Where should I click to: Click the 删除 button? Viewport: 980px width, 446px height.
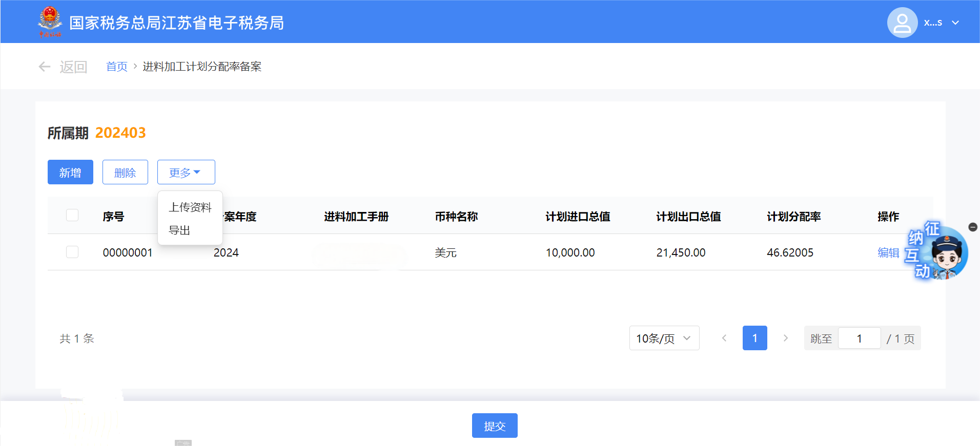point(125,172)
